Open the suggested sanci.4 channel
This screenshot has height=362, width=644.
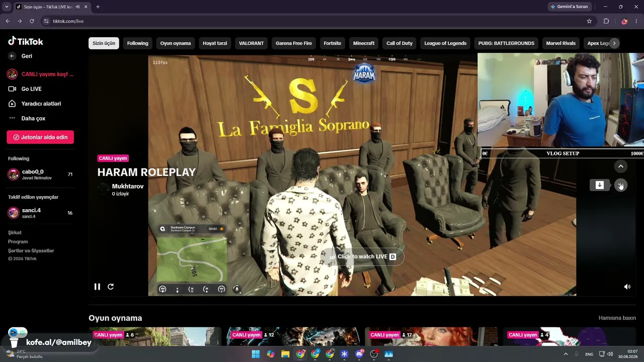point(40,213)
